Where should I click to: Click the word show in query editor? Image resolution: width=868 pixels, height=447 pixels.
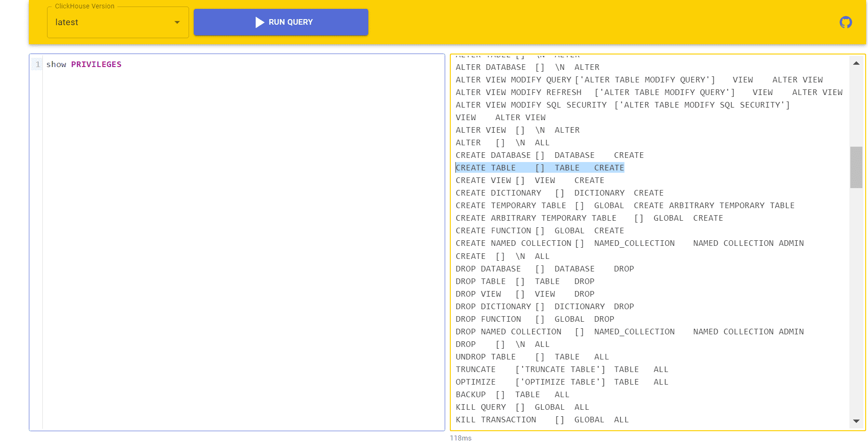[x=56, y=64]
